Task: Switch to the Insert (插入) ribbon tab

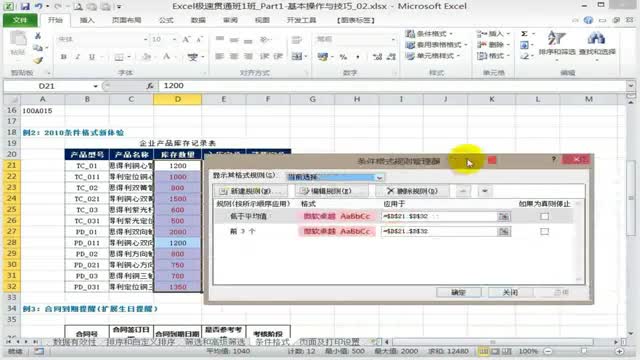Action: [x=87, y=20]
